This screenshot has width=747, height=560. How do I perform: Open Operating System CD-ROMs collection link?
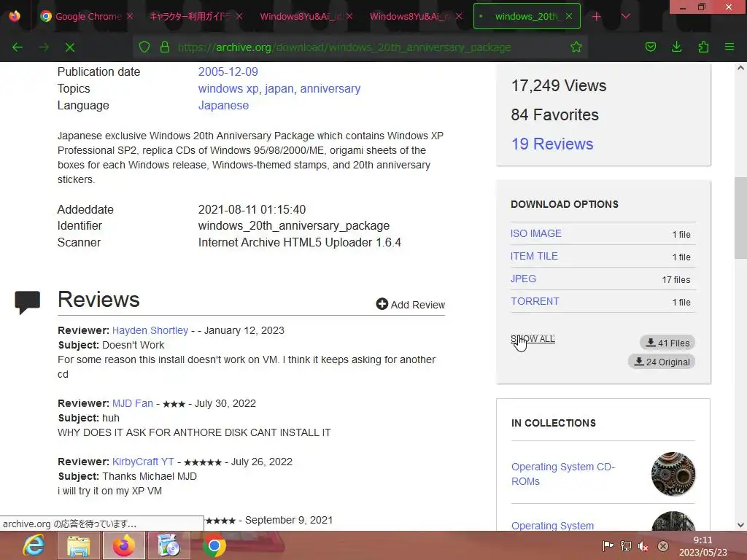(x=563, y=474)
